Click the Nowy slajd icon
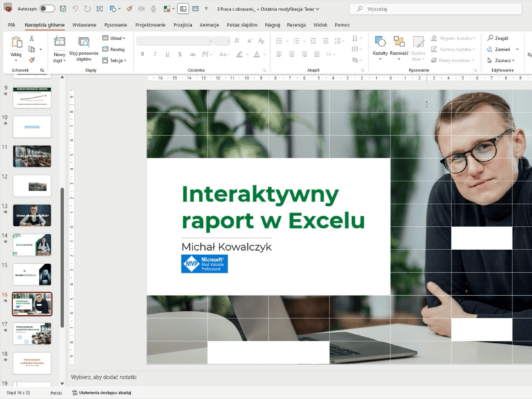 click(60, 42)
